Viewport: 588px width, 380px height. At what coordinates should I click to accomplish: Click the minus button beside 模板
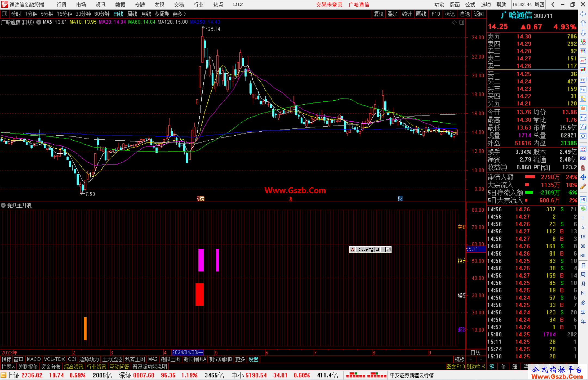click(x=481, y=359)
